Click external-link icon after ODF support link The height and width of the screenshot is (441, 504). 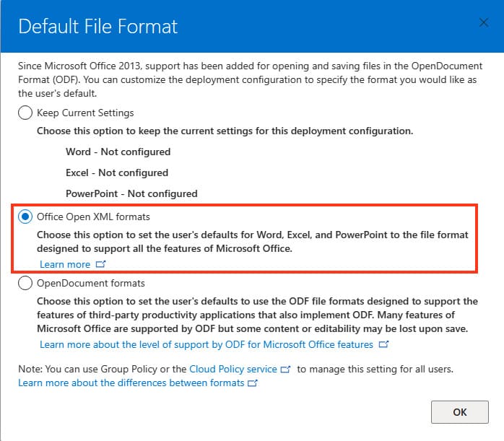click(384, 344)
